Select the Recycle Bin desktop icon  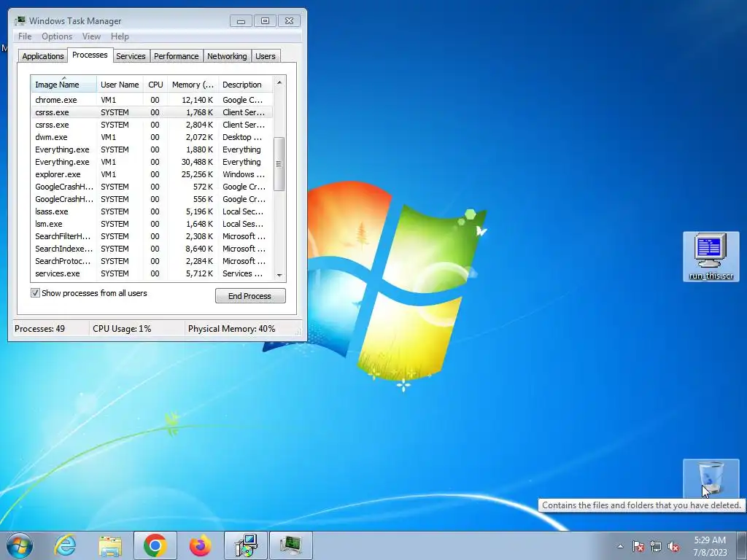(x=711, y=478)
